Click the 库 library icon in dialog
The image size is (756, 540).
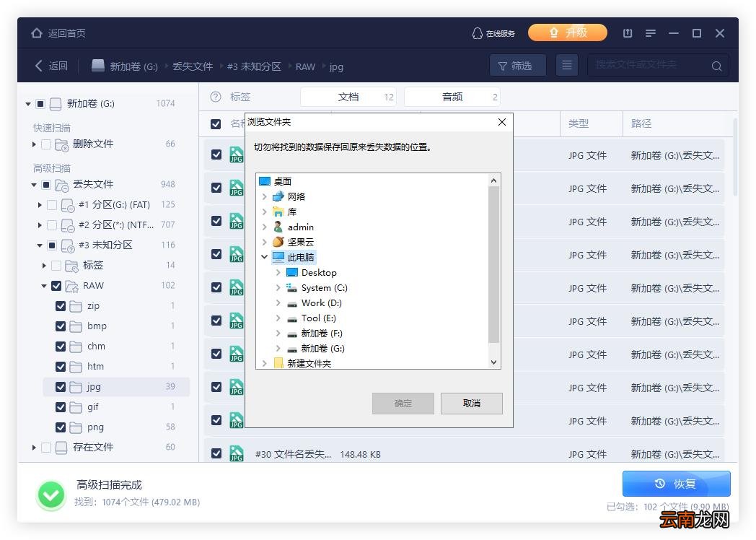[278, 212]
